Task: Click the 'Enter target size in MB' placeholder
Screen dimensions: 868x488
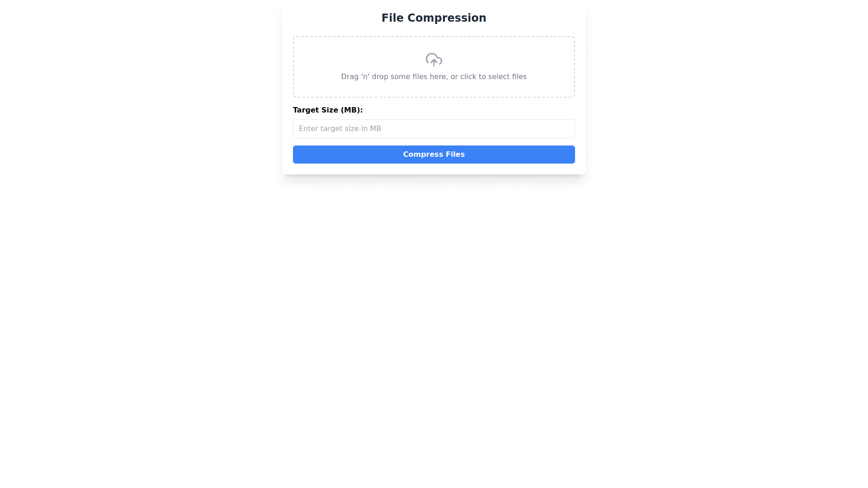Action: [x=340, y=129]
